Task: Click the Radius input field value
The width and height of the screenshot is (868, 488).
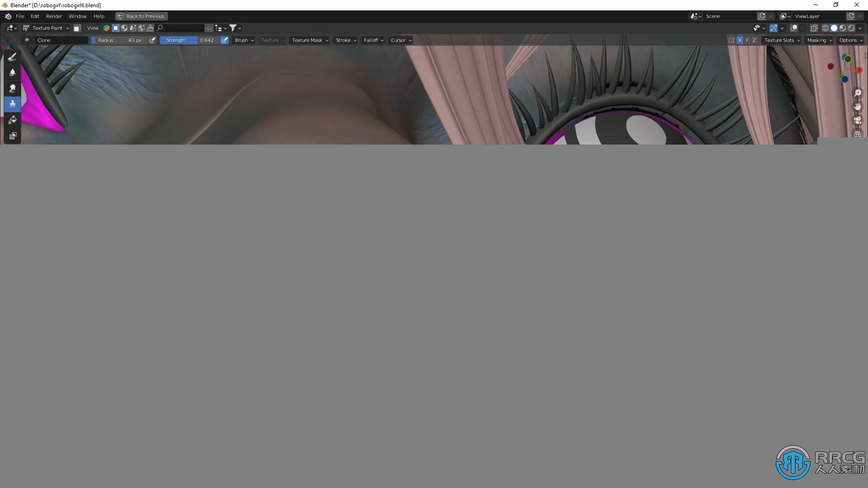Action: [134, 40]
